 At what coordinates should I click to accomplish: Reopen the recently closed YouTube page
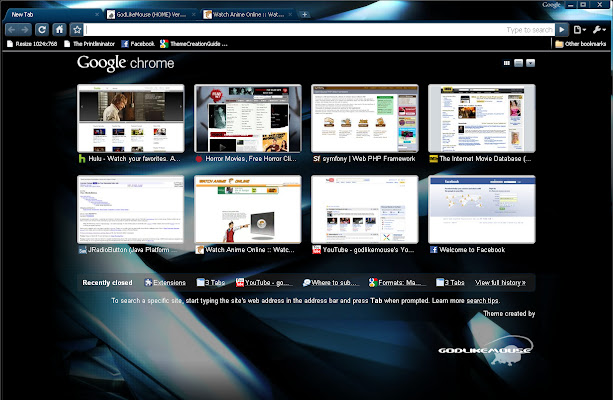(x=264, y=282)
